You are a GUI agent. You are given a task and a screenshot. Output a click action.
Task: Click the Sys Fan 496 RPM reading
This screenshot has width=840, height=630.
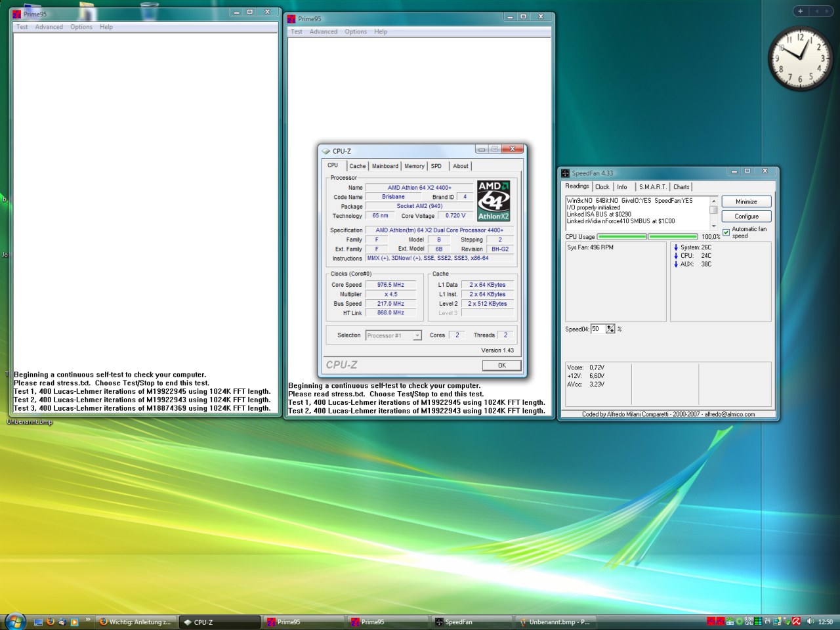click(x=591, y=247)
